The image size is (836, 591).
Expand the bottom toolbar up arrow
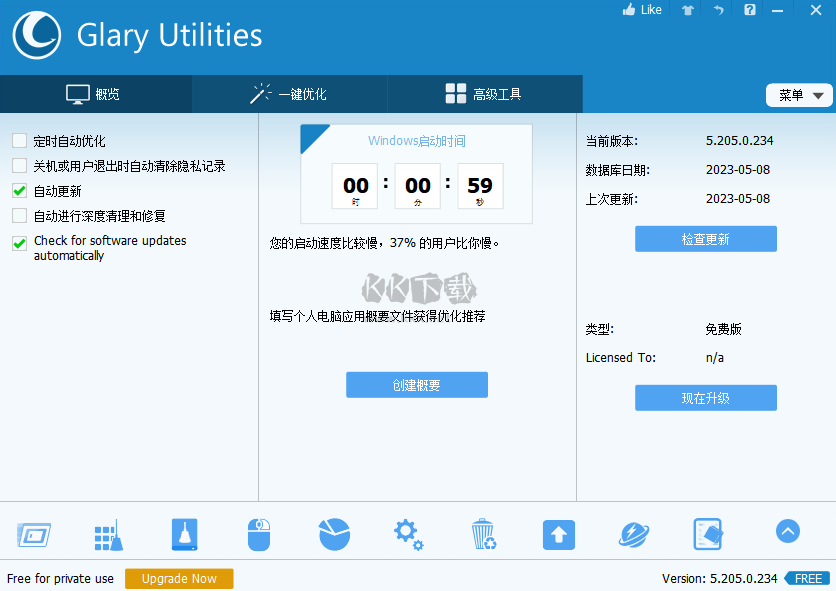click(787, 531)
